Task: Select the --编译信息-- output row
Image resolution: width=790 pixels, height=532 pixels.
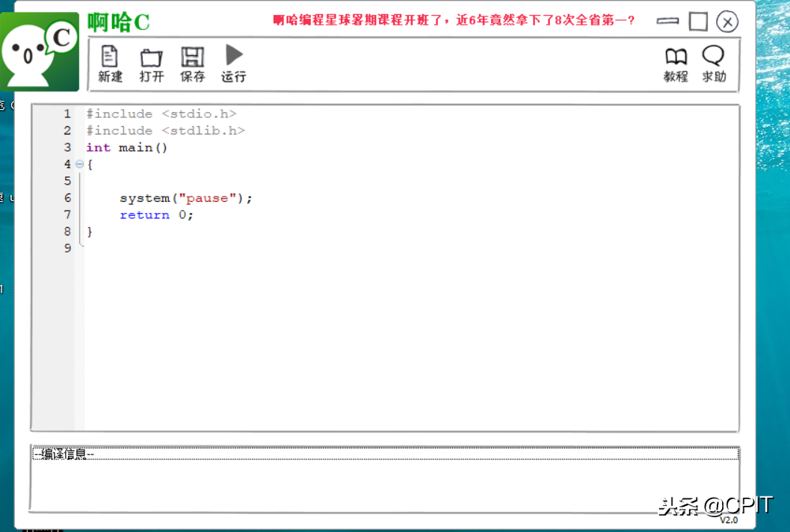Action: pyautogui.click(x=386, y=454)
